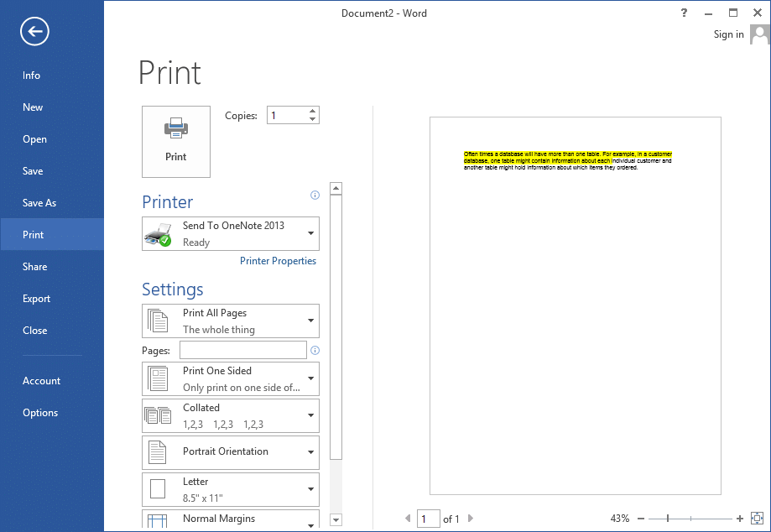Click the document page preview thumbnail
Image resolution: width=771 pixels, height=532 pixels.
point(576,305)
